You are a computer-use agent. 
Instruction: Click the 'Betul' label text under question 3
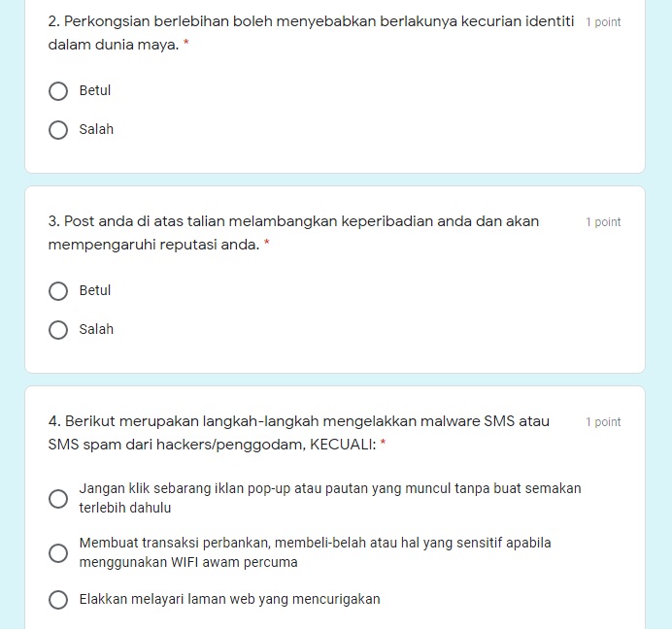(x=95, y=291)
